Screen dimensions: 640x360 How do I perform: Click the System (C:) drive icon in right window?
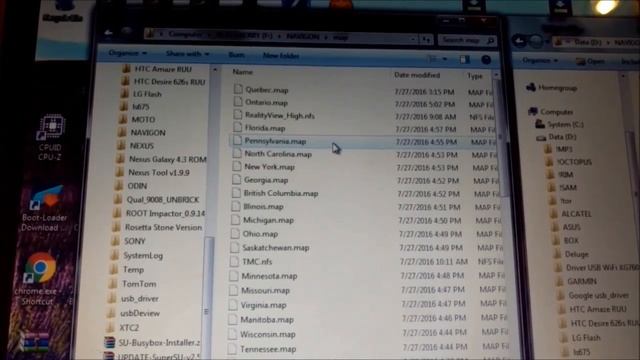540,124
